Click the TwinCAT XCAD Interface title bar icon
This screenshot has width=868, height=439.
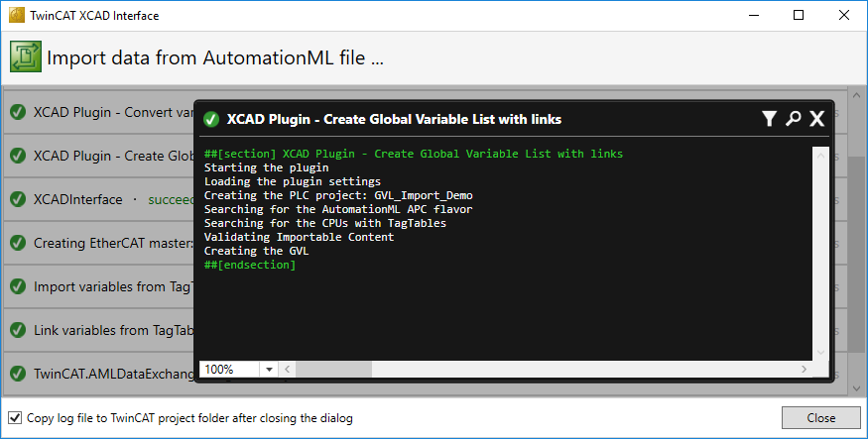coord(17,15)
